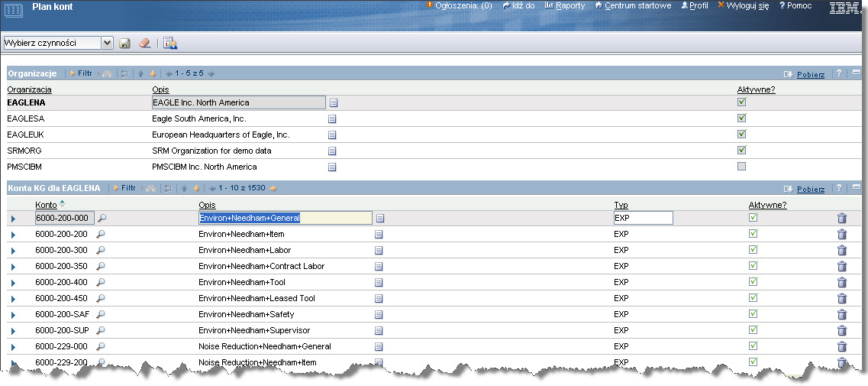Click the Clear changes eraser icon
Screen dimensions: 868x386
[144, 44]
